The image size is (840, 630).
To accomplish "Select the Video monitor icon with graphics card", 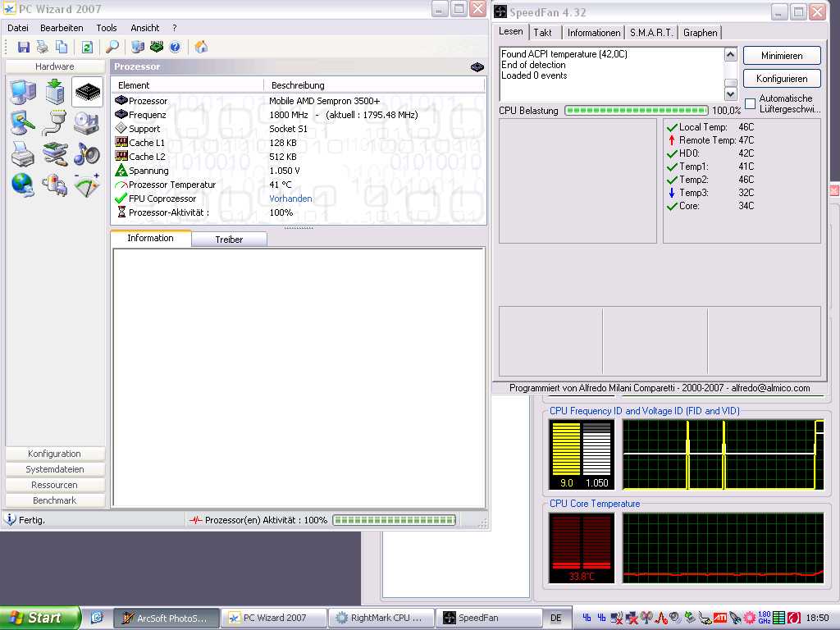I will tap(23, 123).
